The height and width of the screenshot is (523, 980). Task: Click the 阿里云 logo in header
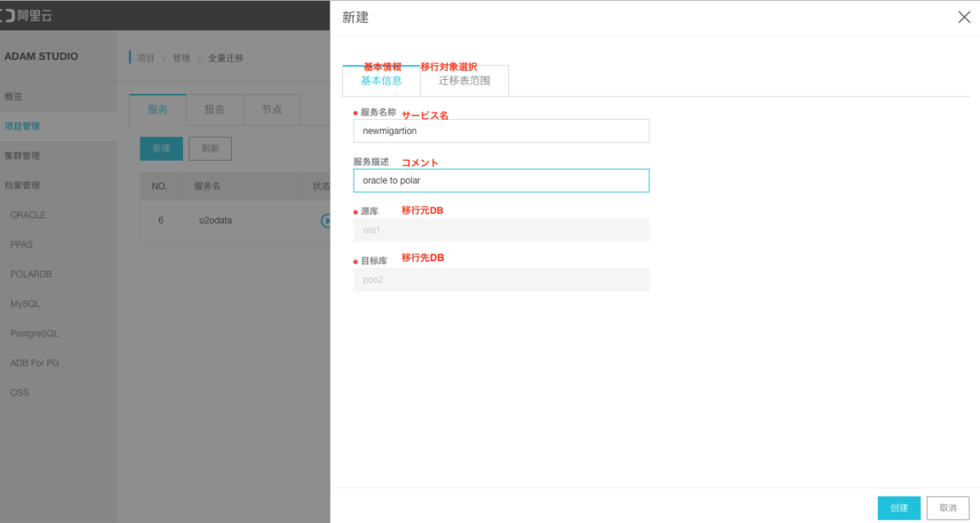[27, 16]
